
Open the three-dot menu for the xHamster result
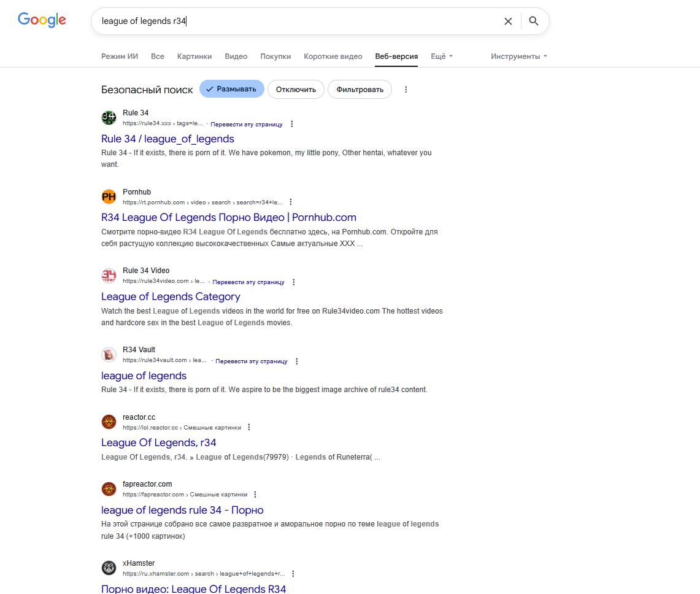point(293,574)
